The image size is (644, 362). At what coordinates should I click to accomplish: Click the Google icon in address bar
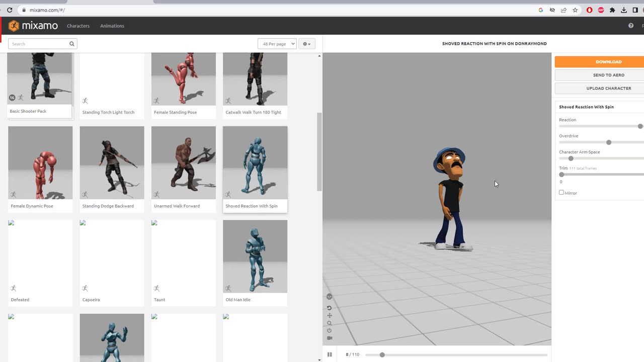(x=541, y=10)
